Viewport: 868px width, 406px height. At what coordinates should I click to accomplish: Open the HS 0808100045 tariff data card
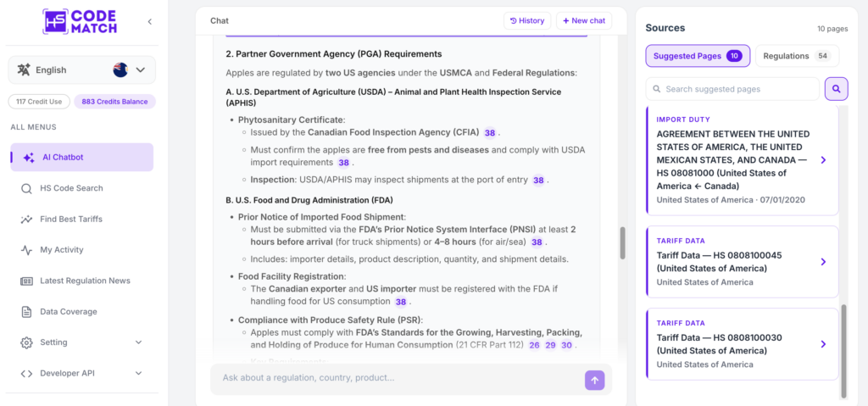(x=743, y=262)
